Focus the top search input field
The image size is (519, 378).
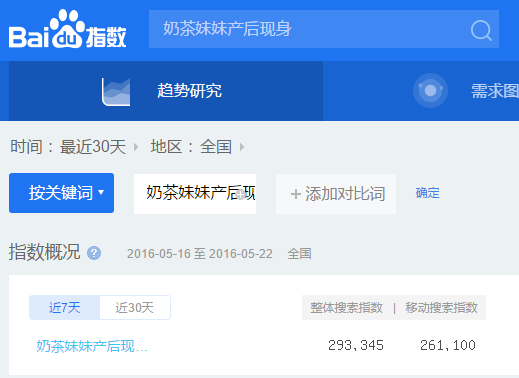tap(324, 29)
